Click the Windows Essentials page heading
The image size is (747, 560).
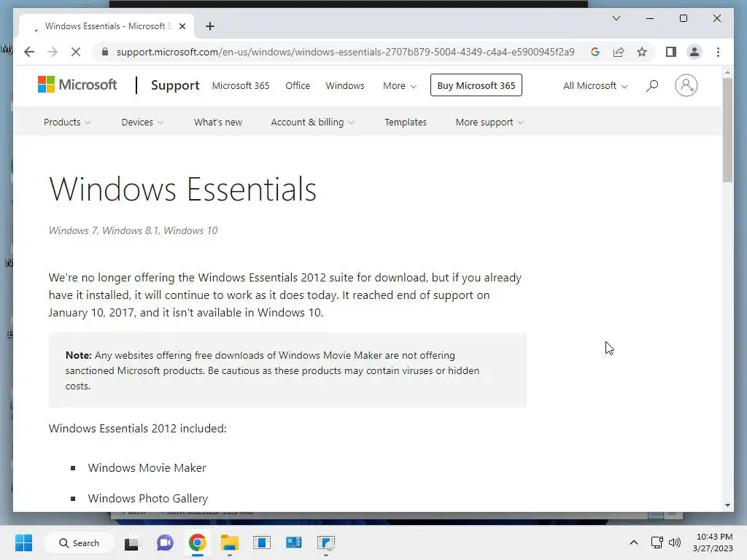182,189
